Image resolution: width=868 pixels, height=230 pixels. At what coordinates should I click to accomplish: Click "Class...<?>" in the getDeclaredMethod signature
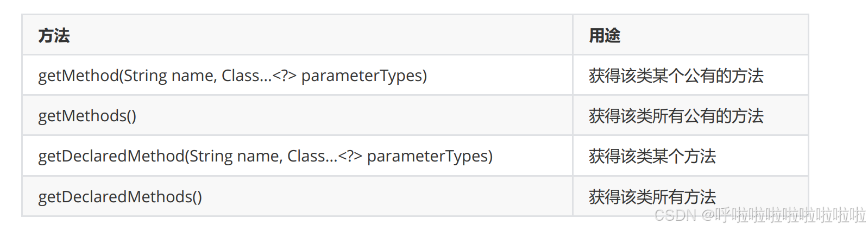pyautogui.click(x=324, y=156)
